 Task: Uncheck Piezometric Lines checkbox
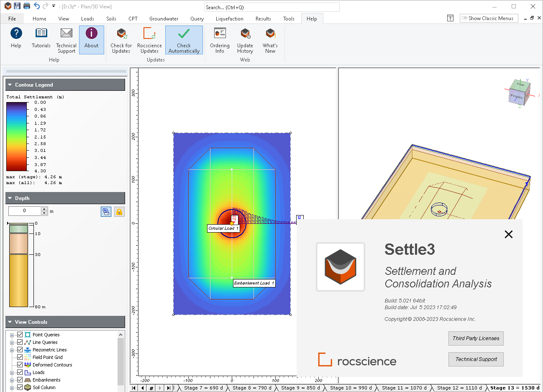pyautogui.click(x=20, y=350)
